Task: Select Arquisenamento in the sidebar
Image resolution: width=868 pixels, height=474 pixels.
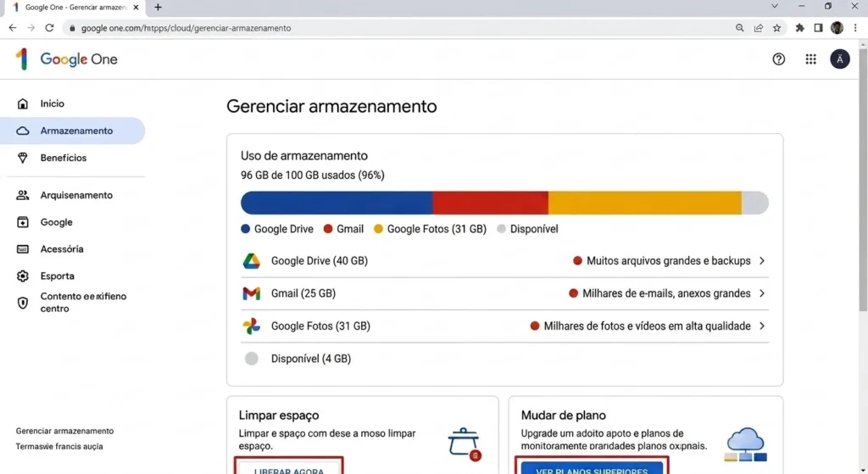Action: point(73,195)
